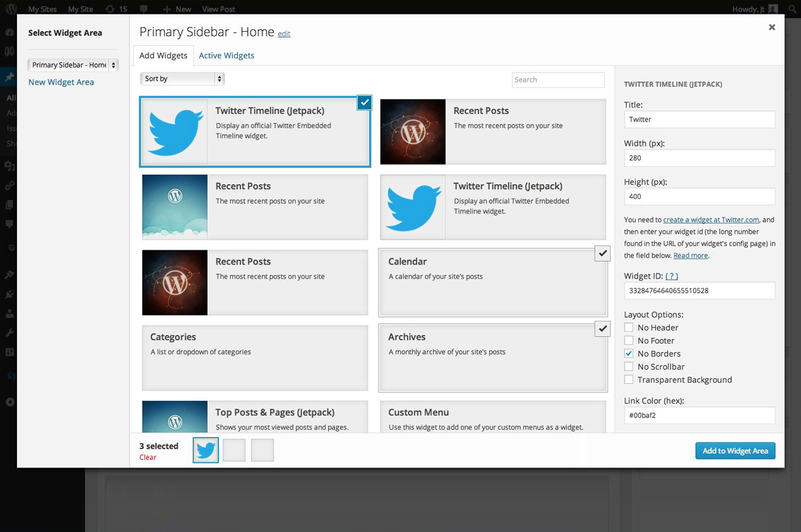Click the comments bubble in admin bar
The width and height of the screenshot is (801, 532).
coord(144,9)
